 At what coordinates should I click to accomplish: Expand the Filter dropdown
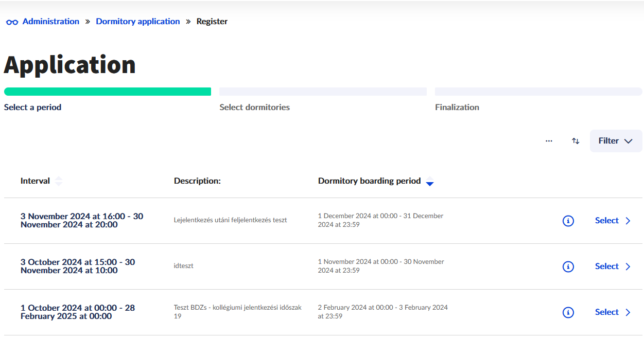(616, 141)
